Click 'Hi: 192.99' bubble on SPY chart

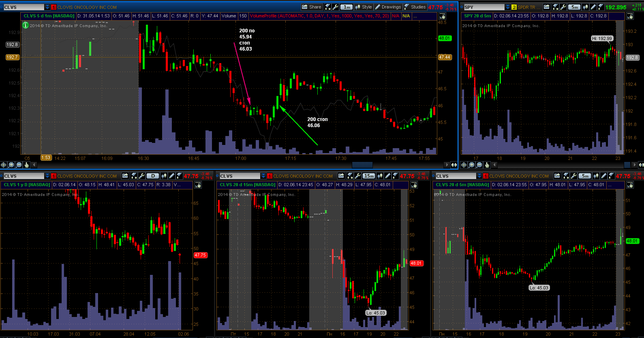(602, 38)
